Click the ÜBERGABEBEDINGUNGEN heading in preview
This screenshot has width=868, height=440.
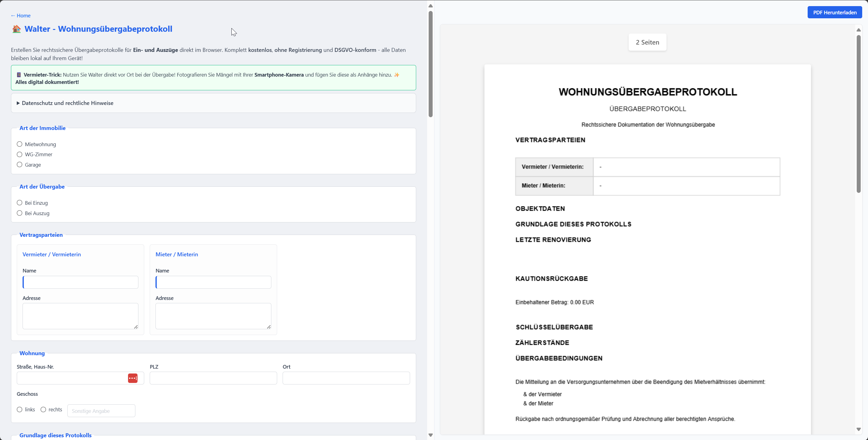coord(559,359)
